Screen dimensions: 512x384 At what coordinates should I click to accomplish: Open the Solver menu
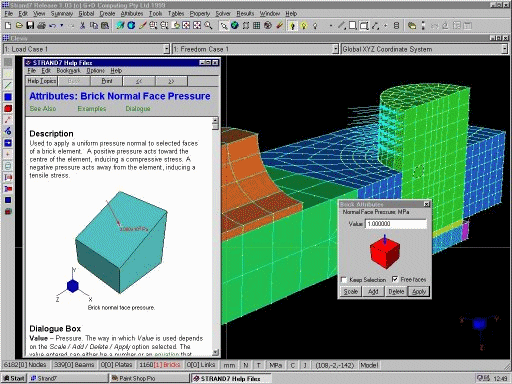tap(223, 14)
